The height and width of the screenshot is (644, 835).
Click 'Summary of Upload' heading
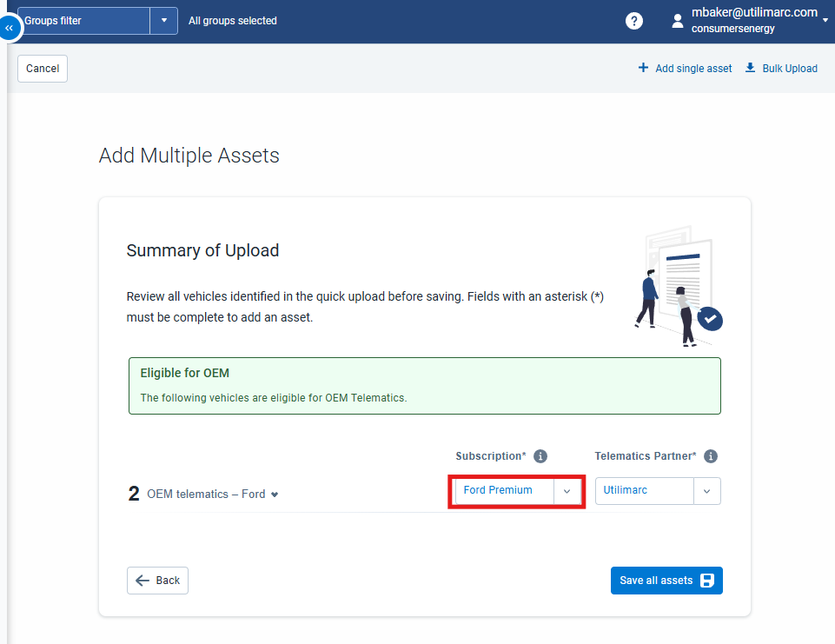coord(202,250)
